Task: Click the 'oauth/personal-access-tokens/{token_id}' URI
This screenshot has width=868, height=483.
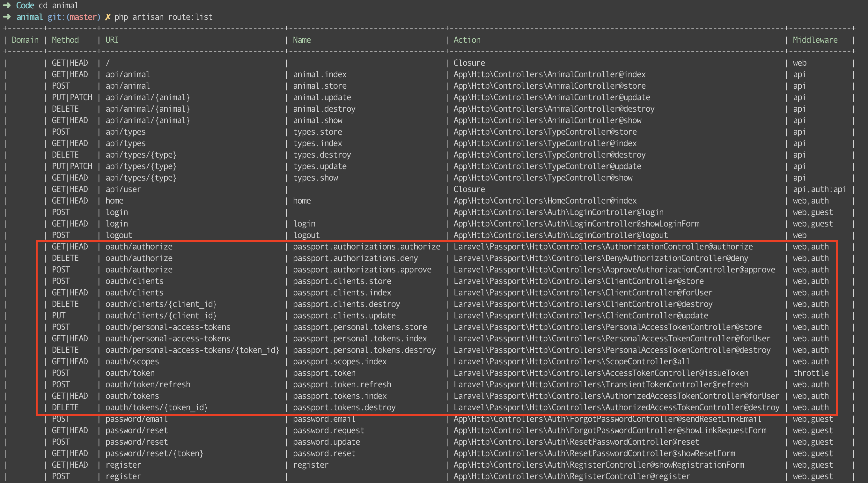Action: point(192,350)
